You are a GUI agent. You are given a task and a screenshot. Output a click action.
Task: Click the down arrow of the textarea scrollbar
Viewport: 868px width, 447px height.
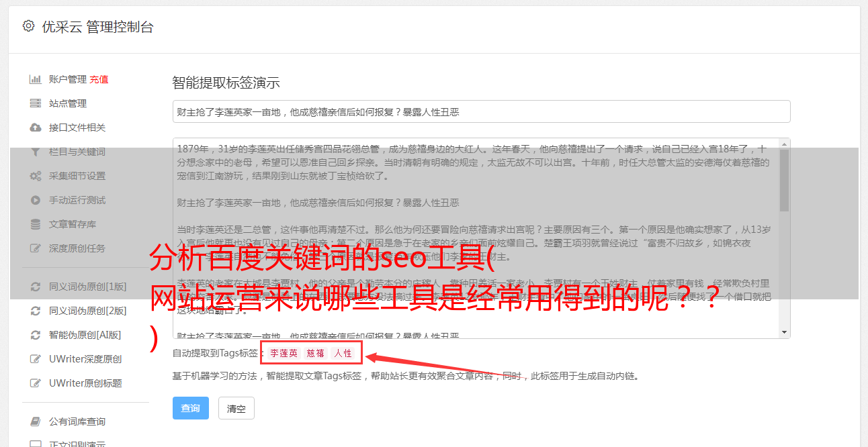click(x=784, y=332)
